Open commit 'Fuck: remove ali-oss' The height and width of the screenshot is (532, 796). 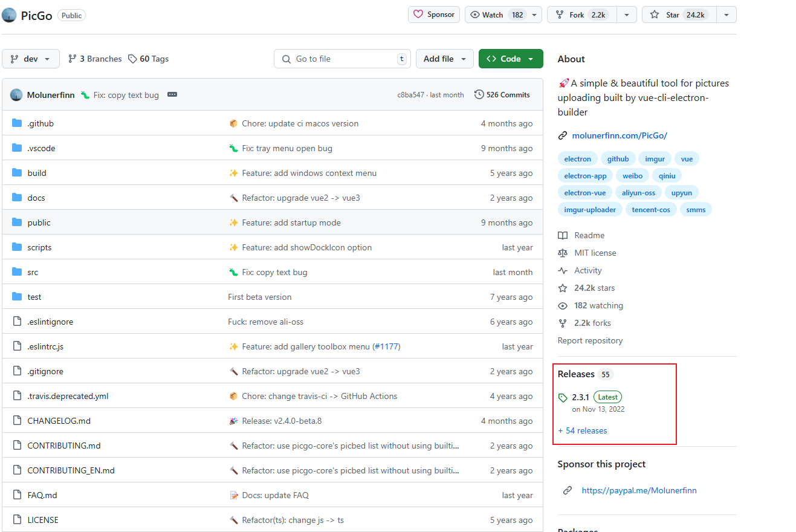coord(265,322)
